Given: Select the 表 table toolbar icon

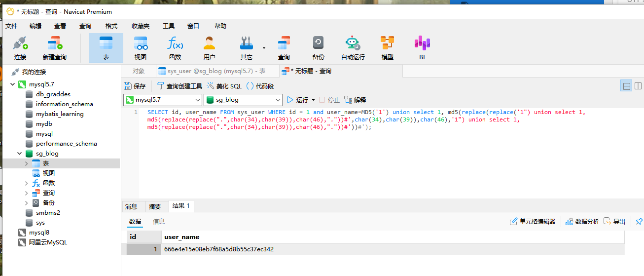Looking at the screenshot, I should 106,48.
